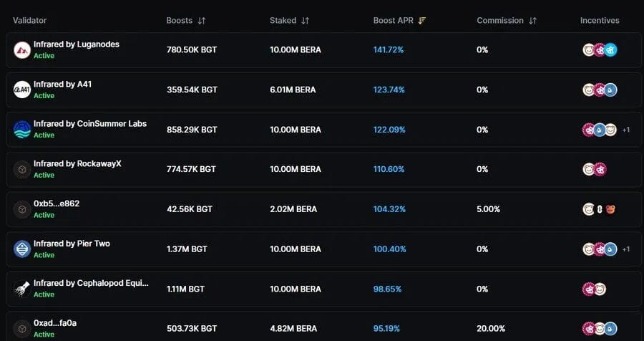Click the Incentives column header

(x=600, y=21)
